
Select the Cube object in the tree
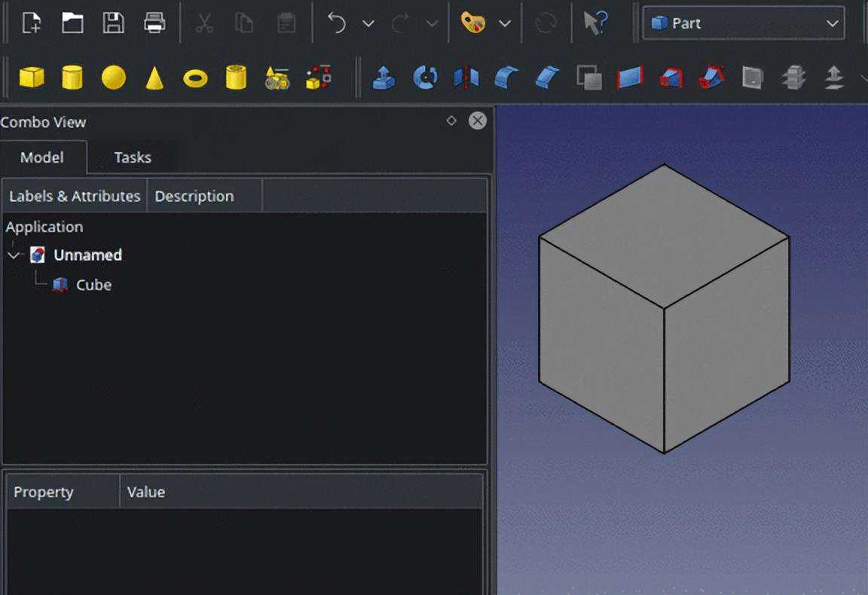(x=93, y=285)
